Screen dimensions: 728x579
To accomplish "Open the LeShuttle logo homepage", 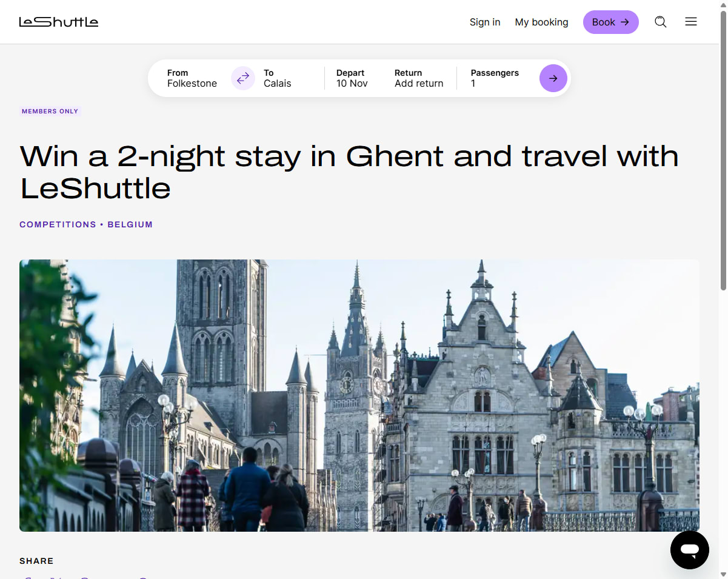I will (x=59, y=22).
